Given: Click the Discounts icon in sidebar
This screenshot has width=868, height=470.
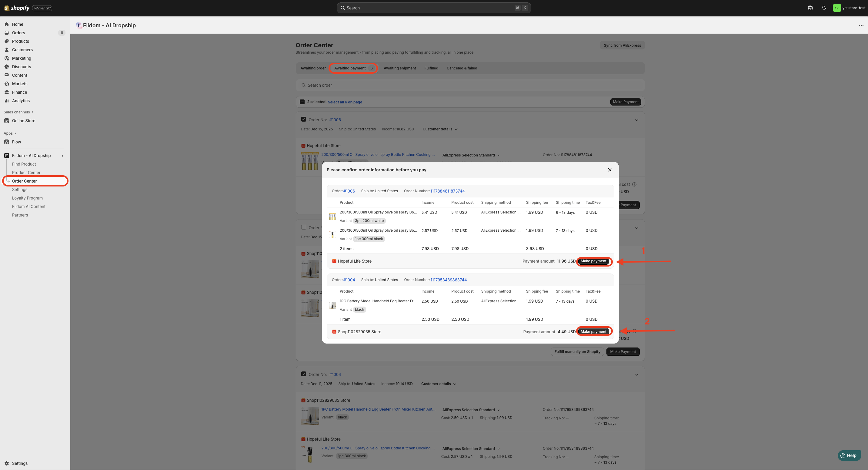Looking at the screenshot, I should click(x=7, y=67).
